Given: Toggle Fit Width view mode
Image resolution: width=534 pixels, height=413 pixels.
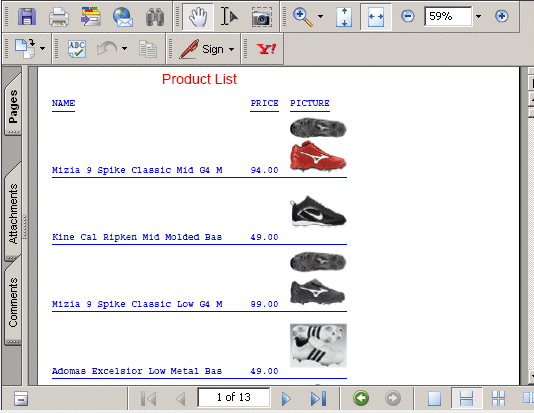Looking at the screenshot, I should tap(376, 17).
